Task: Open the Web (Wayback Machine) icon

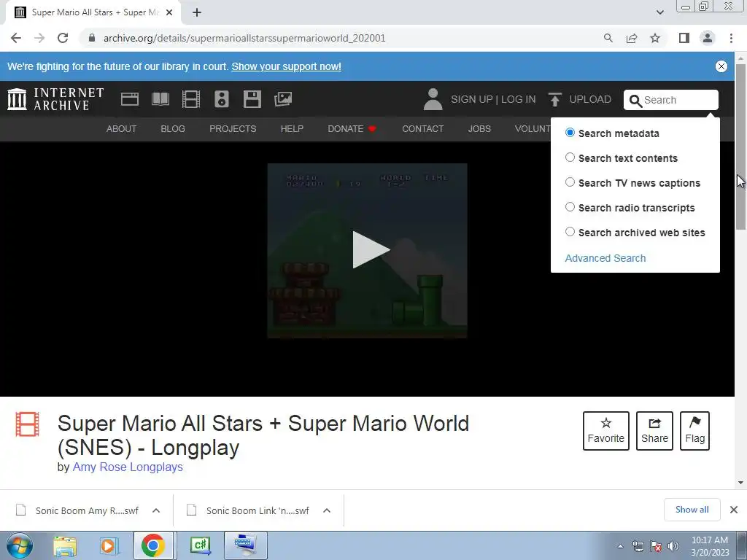Action: (x=130, y=99)
